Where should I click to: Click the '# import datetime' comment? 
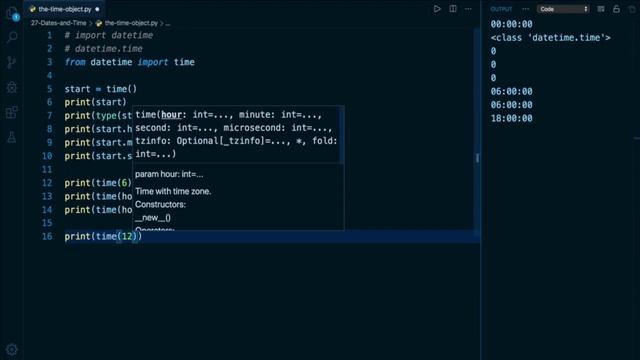pos(109,35)
